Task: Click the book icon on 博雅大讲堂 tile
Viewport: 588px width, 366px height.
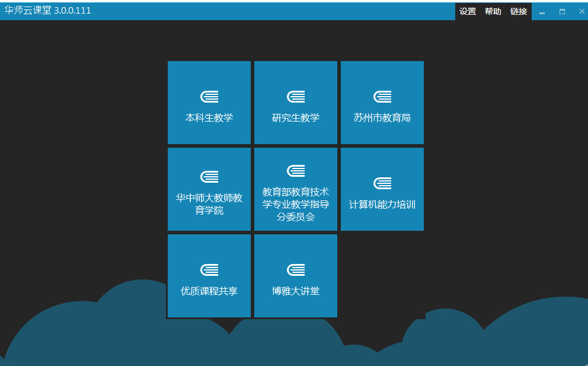Action: pyautogui.click(x=295, y=269)
